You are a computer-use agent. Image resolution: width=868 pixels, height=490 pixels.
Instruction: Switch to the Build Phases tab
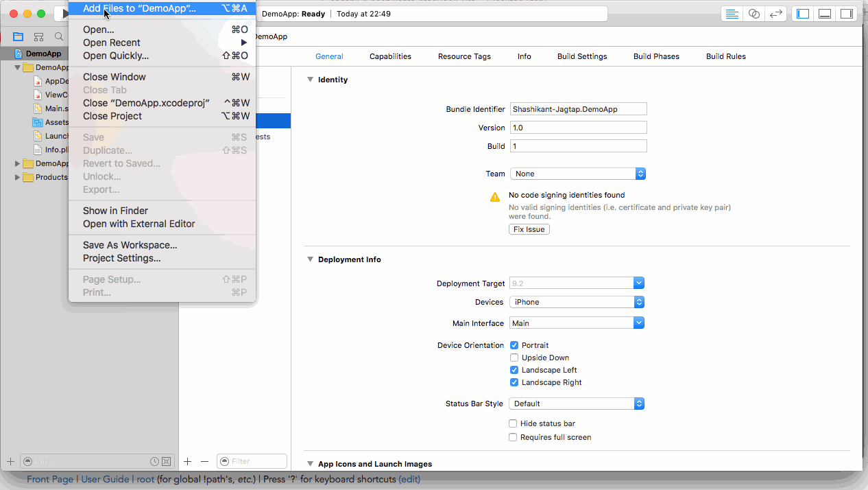point(656,56)
